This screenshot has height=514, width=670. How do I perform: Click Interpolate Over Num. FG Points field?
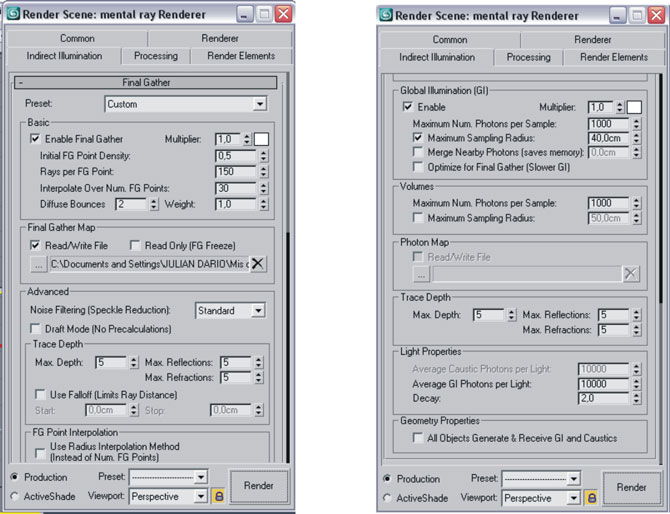coord(236,188)
